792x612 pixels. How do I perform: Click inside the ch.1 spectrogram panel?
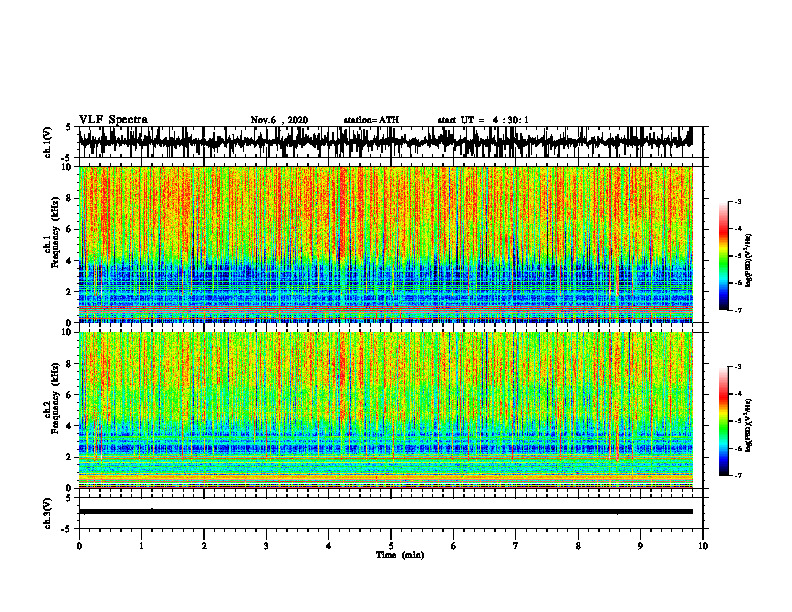tap(385, 244)
